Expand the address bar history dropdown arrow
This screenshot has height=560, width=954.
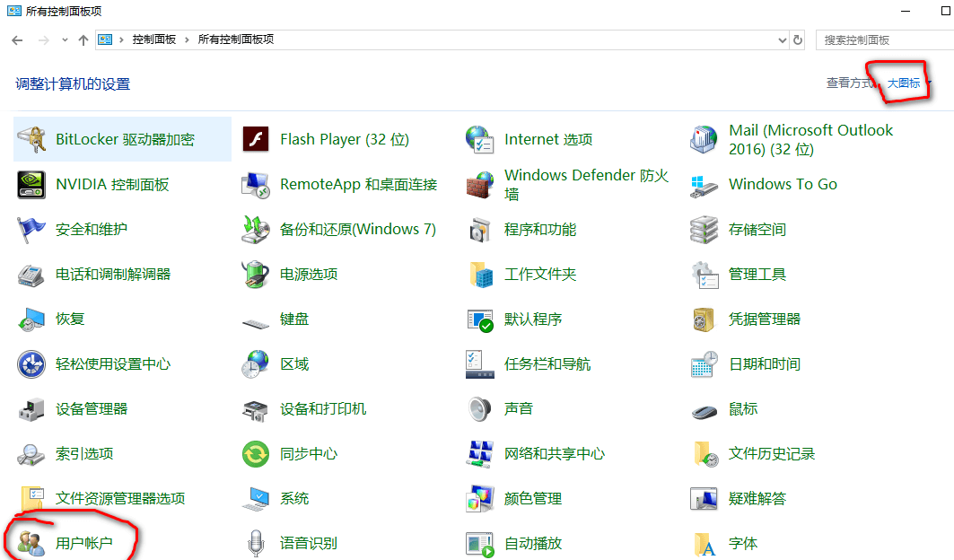[x=783, y=40]
